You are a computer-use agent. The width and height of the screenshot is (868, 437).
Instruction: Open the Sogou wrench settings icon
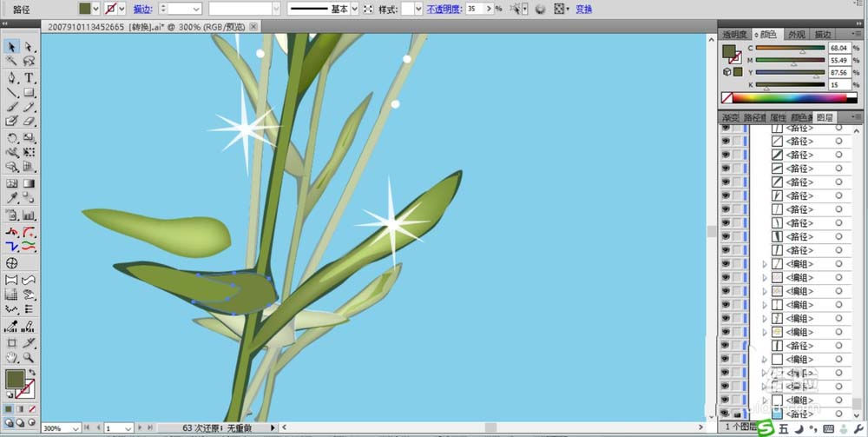pos(858,428)
